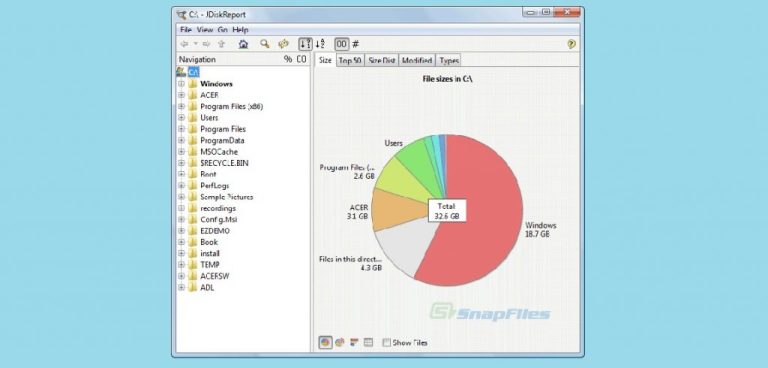Select the MSOCache folder in tree
768x368 pixels.
[219, 151]
